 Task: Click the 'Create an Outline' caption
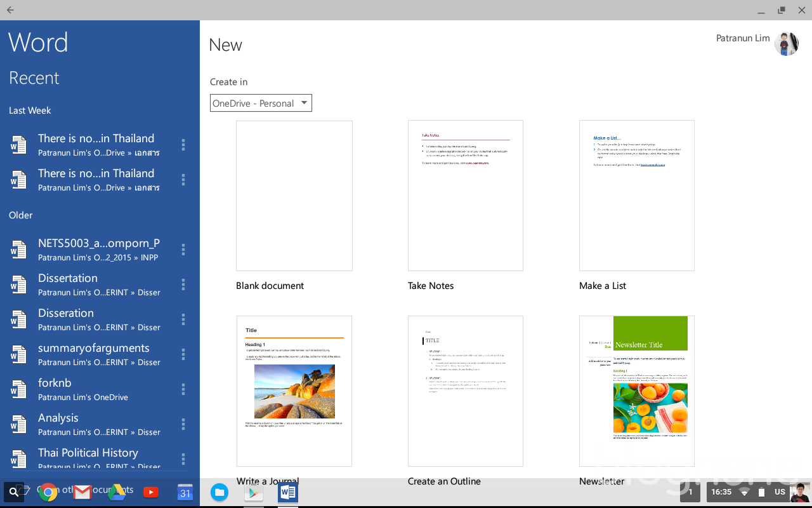(x=444, y=481)
